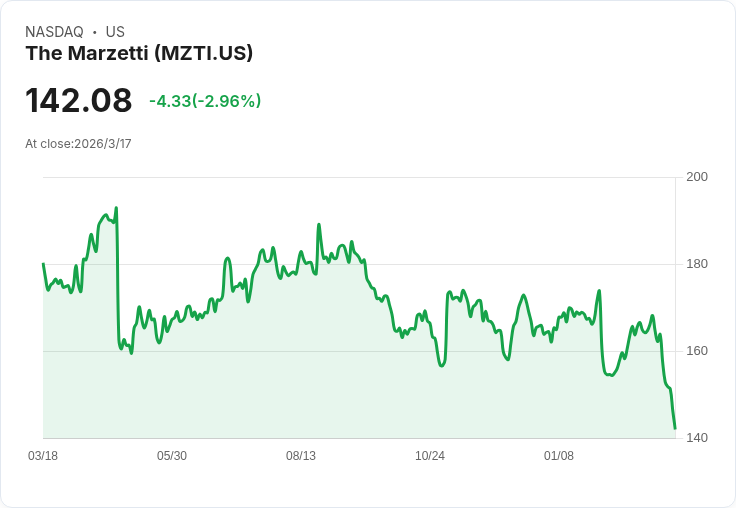736x508 pixels.
Task: Click the NASDAQ exchange label
Action: point(54,32)
